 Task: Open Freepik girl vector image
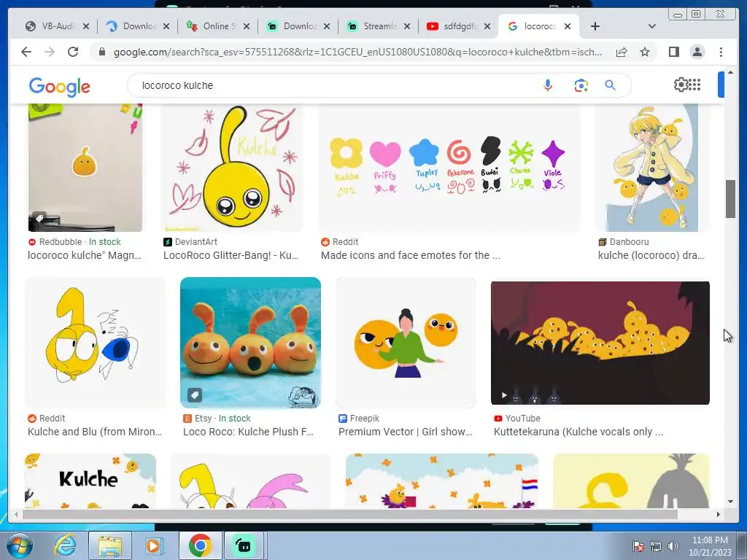(406, 343)
